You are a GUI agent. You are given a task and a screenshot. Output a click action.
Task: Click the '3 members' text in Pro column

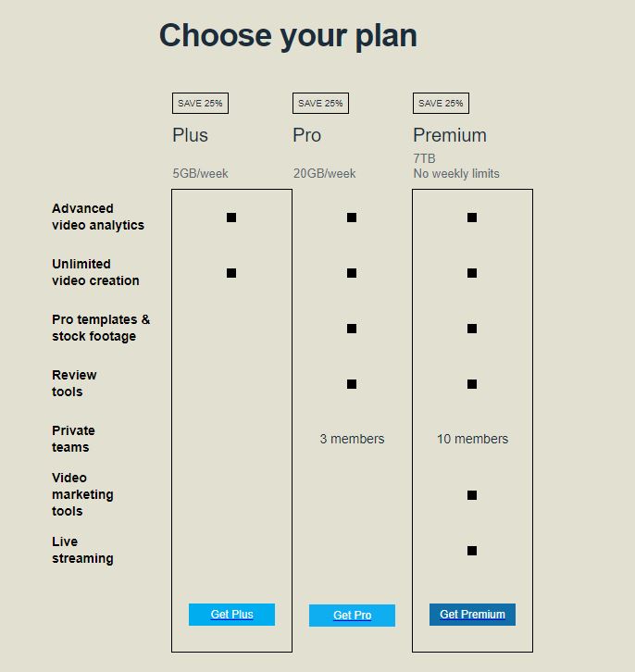[x=352, y=439]
